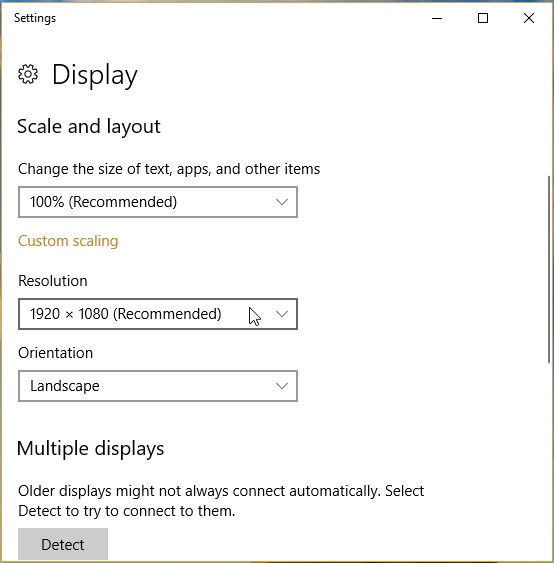Click the Scale and layout section heading
The width and height of the screenshot is (554, 563).
coord(89,126)
